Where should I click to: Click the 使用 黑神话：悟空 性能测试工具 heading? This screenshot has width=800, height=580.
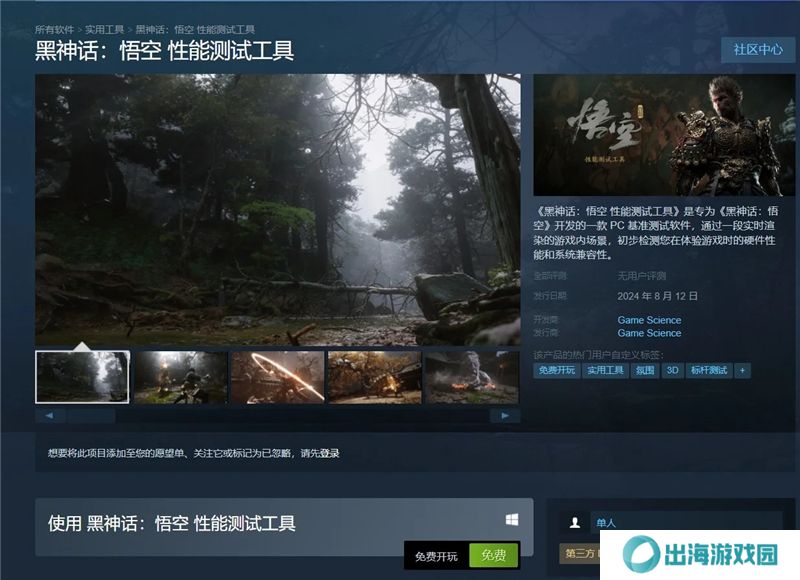[171, 523]
